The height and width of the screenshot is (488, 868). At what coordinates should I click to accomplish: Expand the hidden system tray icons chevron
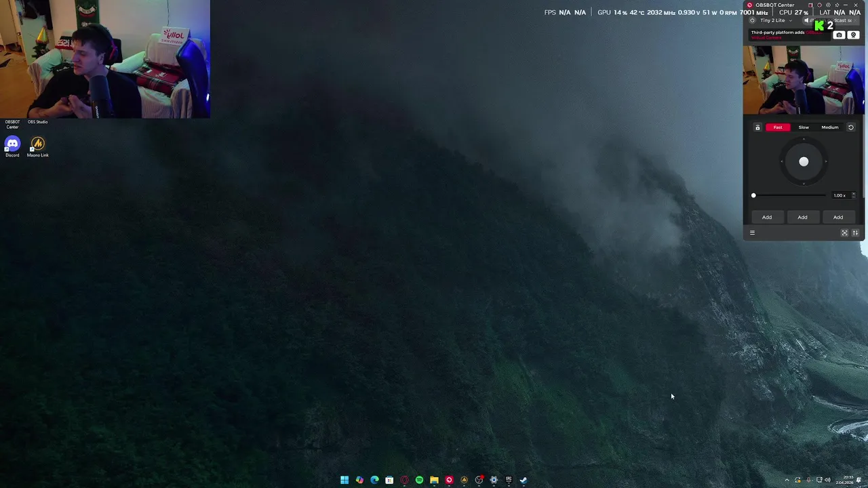787,480
